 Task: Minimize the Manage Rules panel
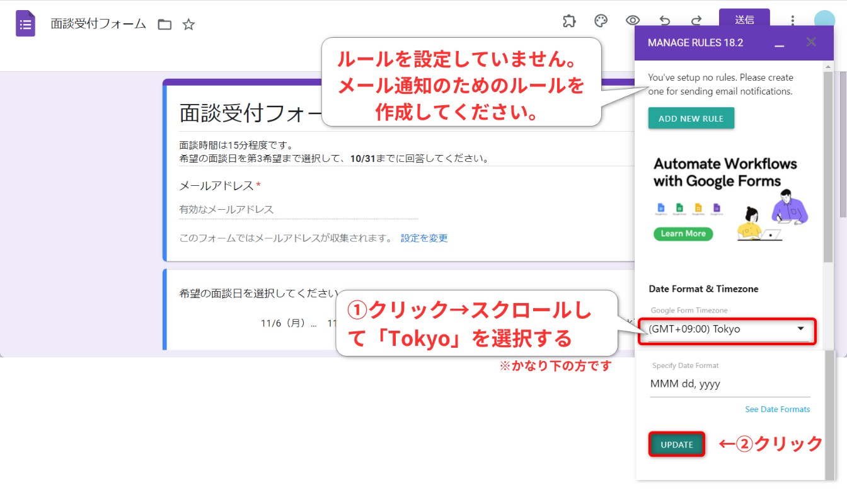[x=780, y=43]
